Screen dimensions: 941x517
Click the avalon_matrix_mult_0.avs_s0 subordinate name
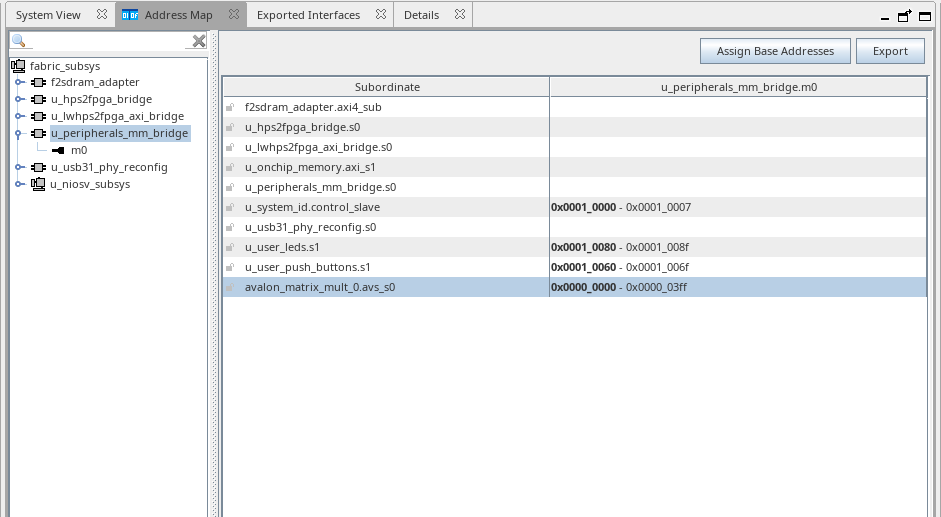(x=320, y=287)
